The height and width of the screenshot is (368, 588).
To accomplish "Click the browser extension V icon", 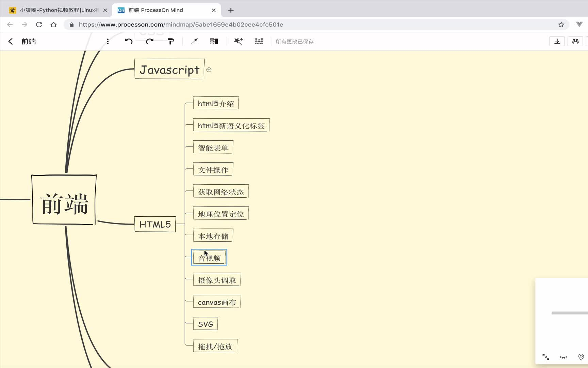I will (579, 24).
